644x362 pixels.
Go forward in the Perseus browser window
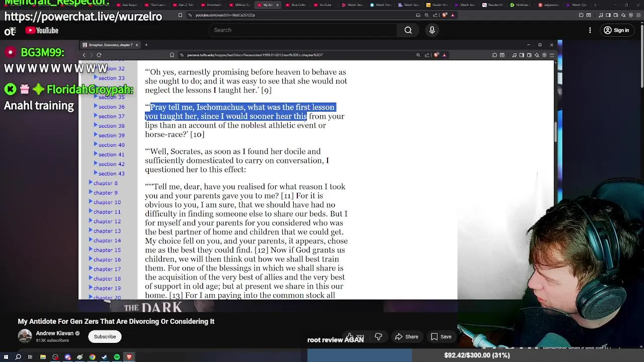[x=91, y=55]
